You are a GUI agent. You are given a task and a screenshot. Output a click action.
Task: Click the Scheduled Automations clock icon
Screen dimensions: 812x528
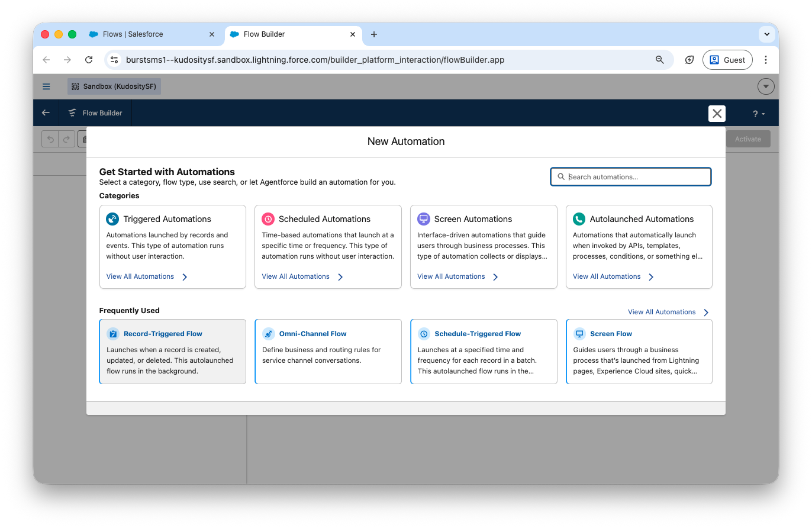pyautogui.click(x=268, y=219)
